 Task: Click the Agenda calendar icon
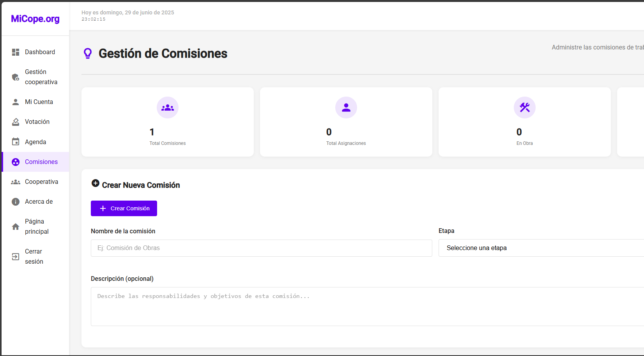click(16, 142)
